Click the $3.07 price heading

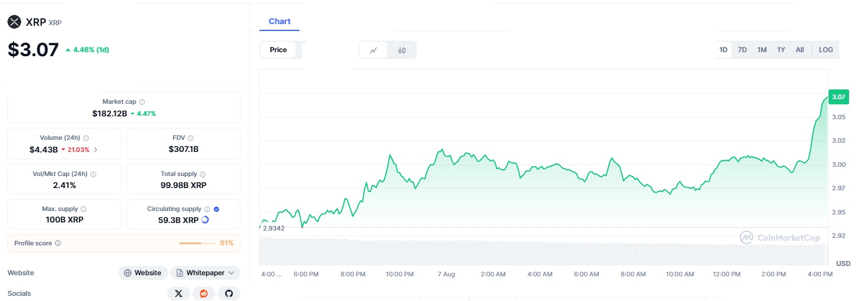tap(33, 49)
